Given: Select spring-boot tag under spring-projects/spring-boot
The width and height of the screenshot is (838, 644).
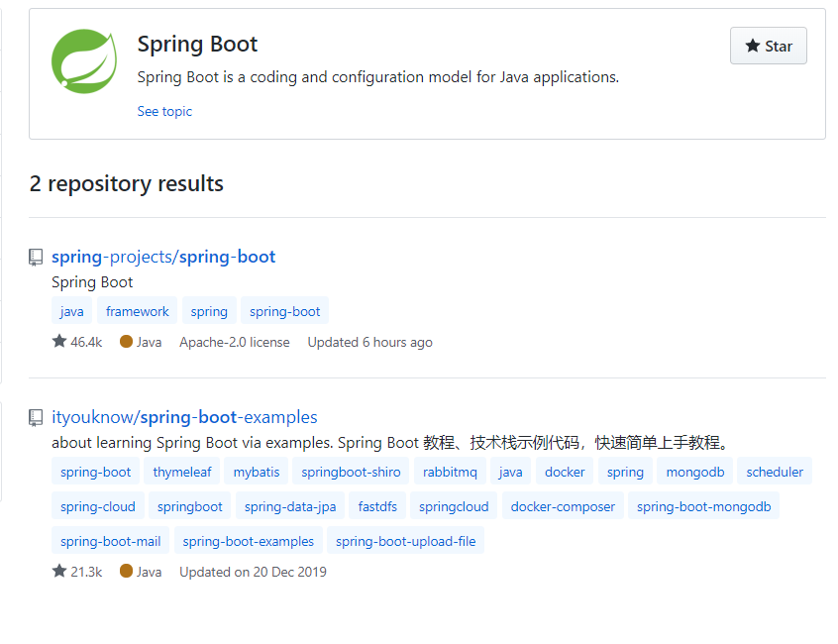Looking at the screenshot, I should pyautogui.click(x=285, y=311).
